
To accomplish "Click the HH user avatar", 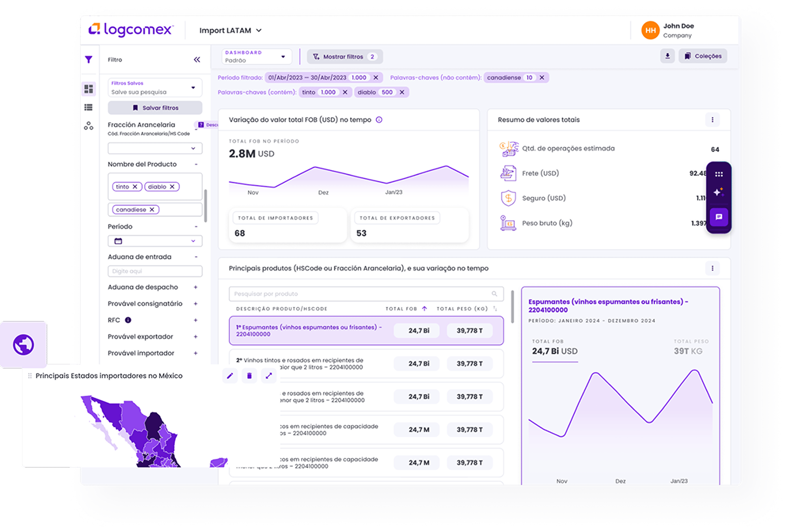I will pos(650,30).
